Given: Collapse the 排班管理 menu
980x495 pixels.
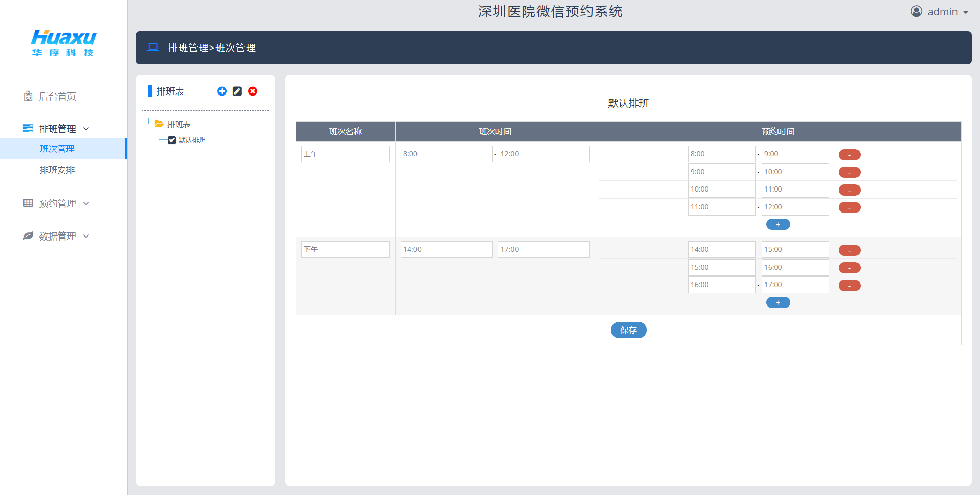Looking at the screenshot, I should (x=57, y=129).
